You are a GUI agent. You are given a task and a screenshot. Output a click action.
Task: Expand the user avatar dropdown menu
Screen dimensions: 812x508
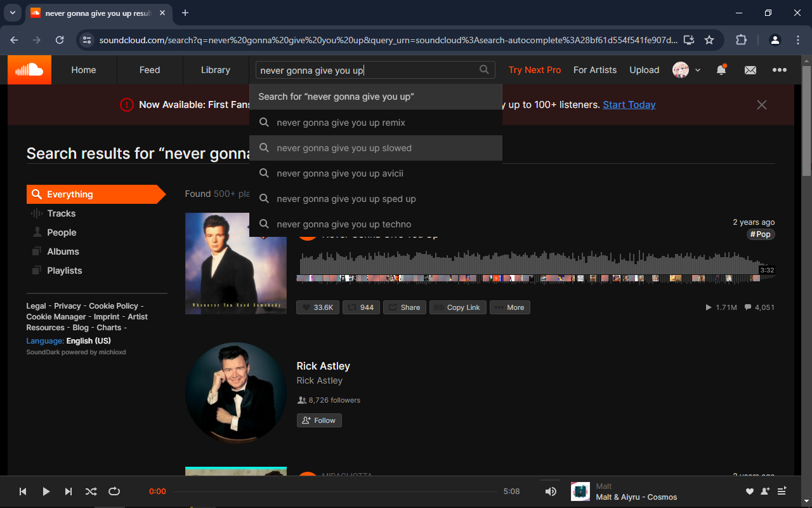tap(686, 70)
